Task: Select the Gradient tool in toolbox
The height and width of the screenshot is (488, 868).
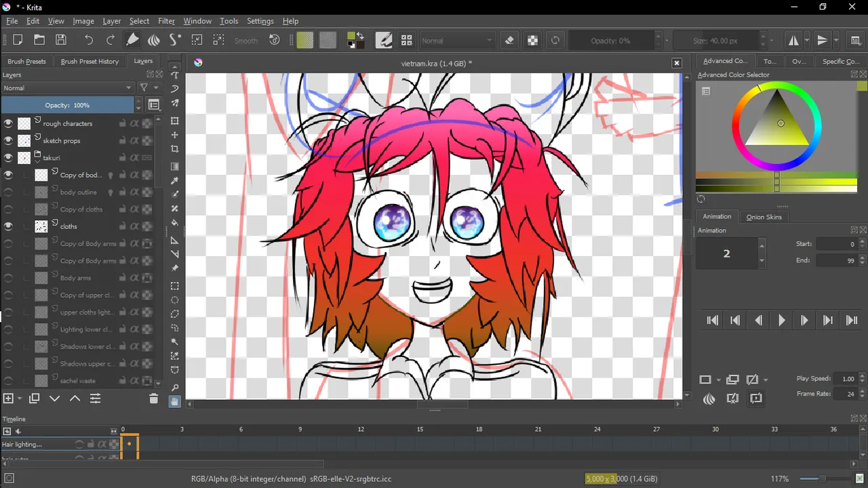Action: pyautogui.click(x=175, y=166)
